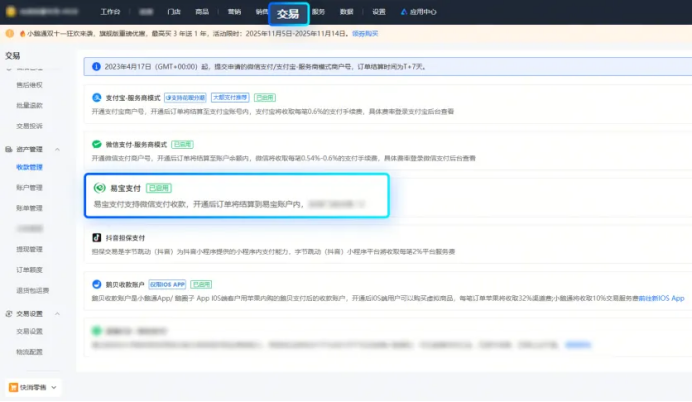
Task: Click the 支持花呗分期 tag
Action: (x=185, y=98)
